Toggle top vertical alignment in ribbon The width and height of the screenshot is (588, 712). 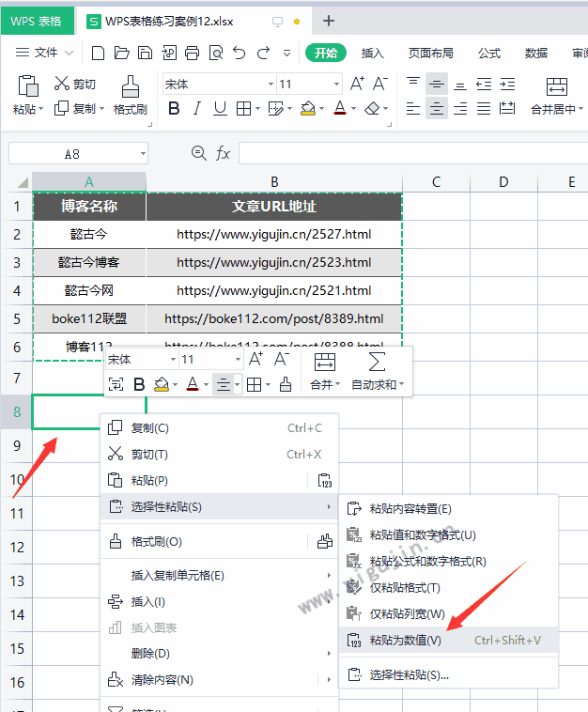[412, 84]
